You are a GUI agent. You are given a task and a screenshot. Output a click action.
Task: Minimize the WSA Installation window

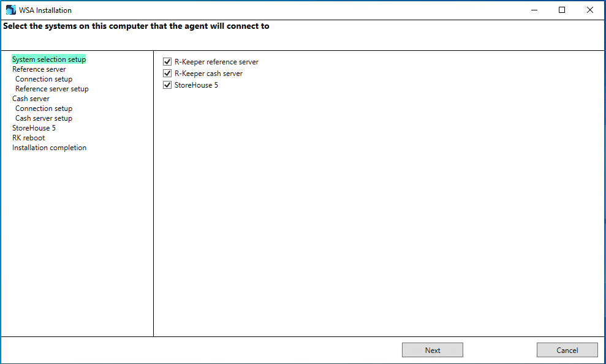(534, 10)
